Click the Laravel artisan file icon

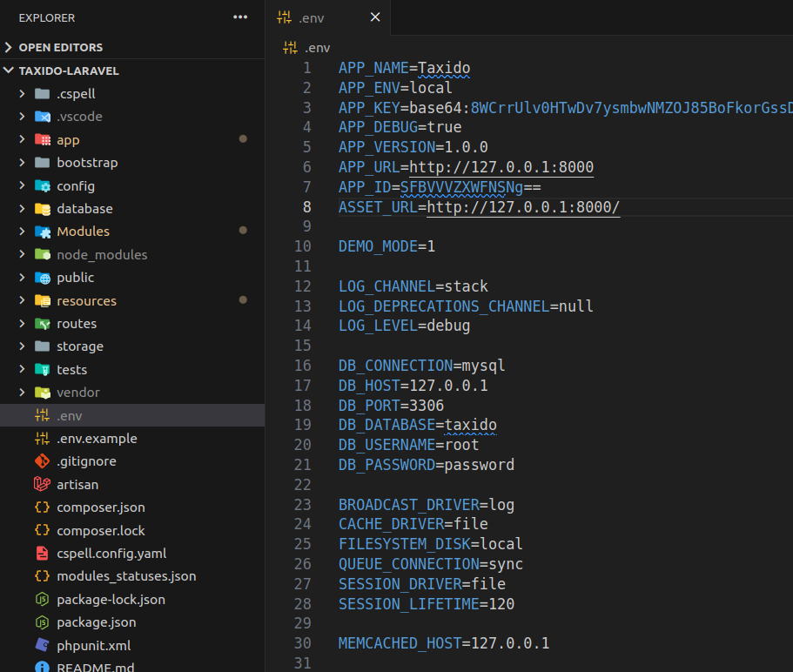(42, 484)
